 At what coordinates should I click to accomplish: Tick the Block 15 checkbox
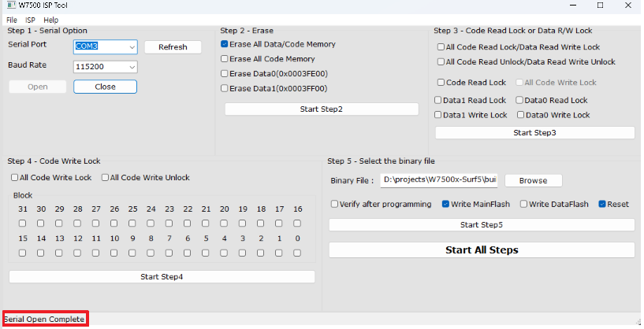coord(23,253)
